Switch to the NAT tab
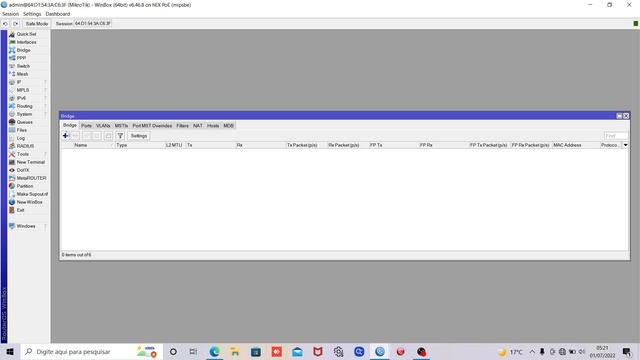This screenshot has height=360, width=640. 198,126
